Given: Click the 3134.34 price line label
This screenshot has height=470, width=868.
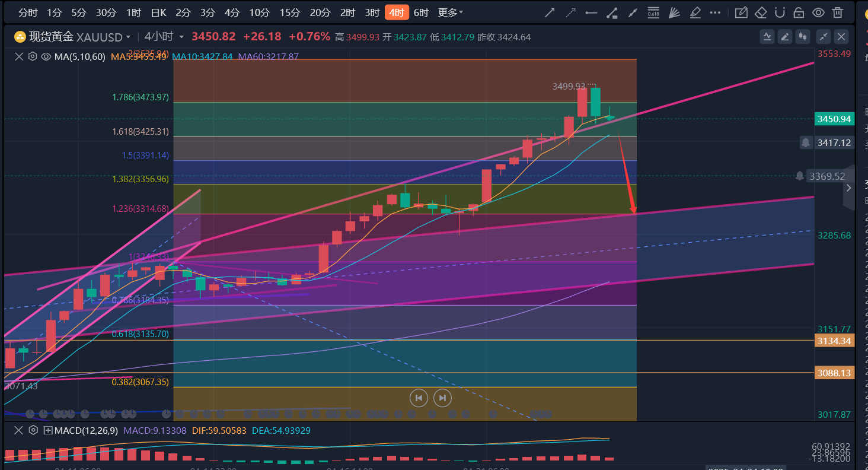Looking at the screenshot, I should [x=834, y=341].
